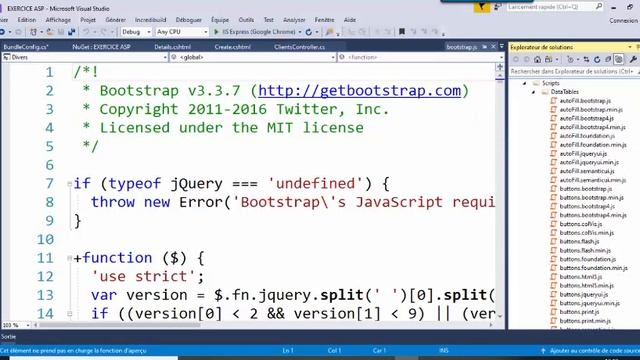Switch to the Create.cshtml tab

pyautogui.click(x=233, y=47)
